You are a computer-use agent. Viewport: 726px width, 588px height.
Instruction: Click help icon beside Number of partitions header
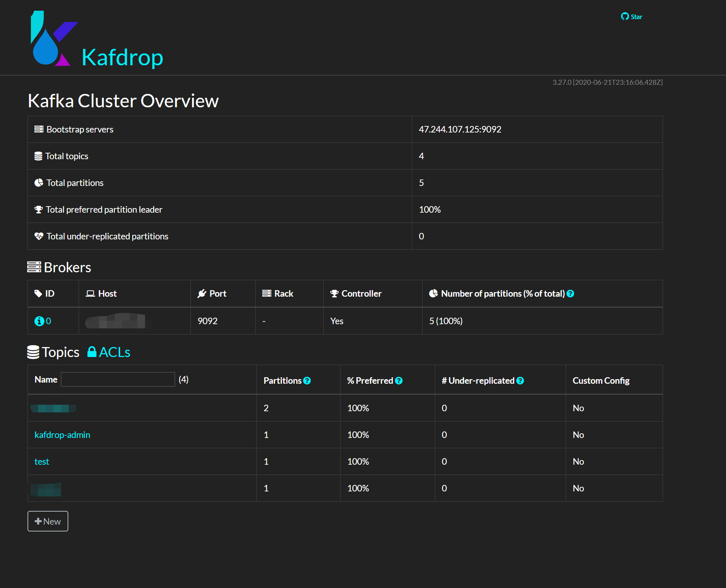tap(570, 294)
